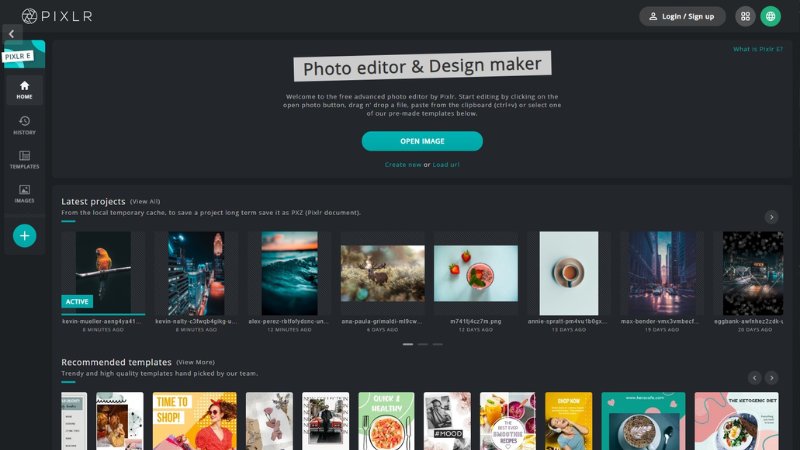Open the m741tj4cz7m.png strawberry project
Screen dimensions: 800x450
(x=476, y=273)
